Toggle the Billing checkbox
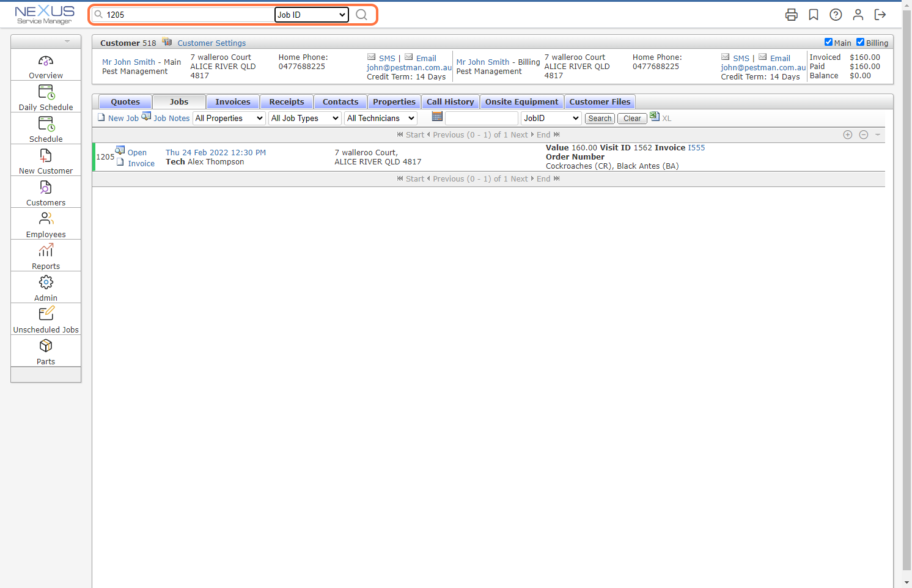This screenshot has height=588, width=912. point(860,42)
